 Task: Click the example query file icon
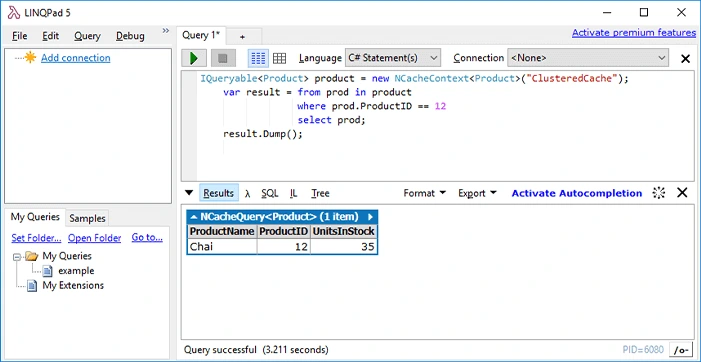point(47,271)
